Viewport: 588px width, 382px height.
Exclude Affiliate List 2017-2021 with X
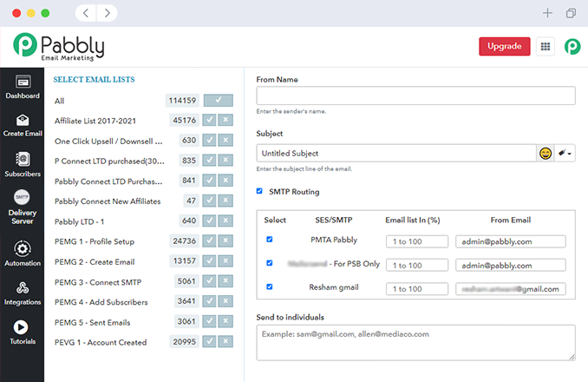(225, 120)
